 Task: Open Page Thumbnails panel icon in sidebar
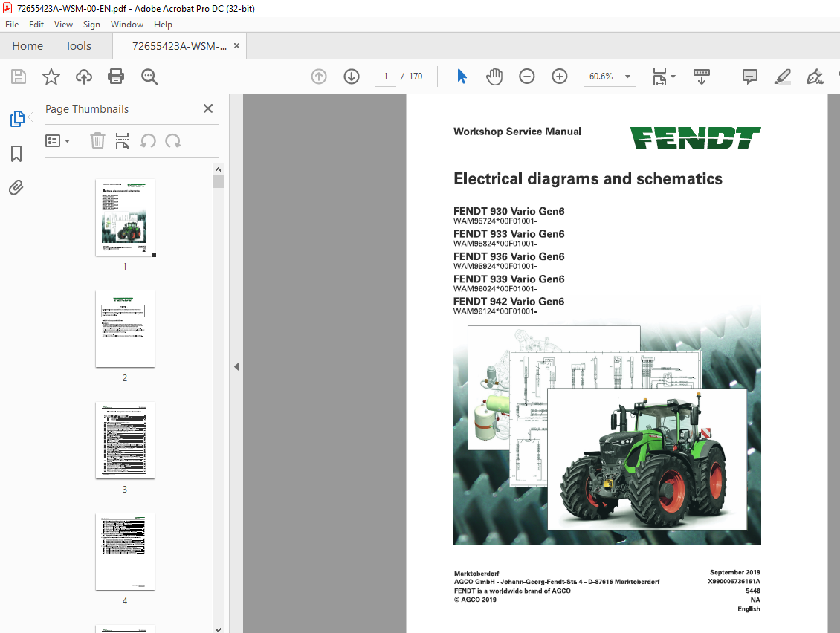point(16,118)
